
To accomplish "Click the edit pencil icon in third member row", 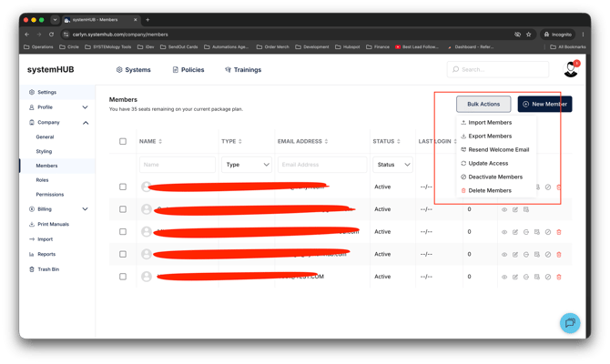I will 515,232.
